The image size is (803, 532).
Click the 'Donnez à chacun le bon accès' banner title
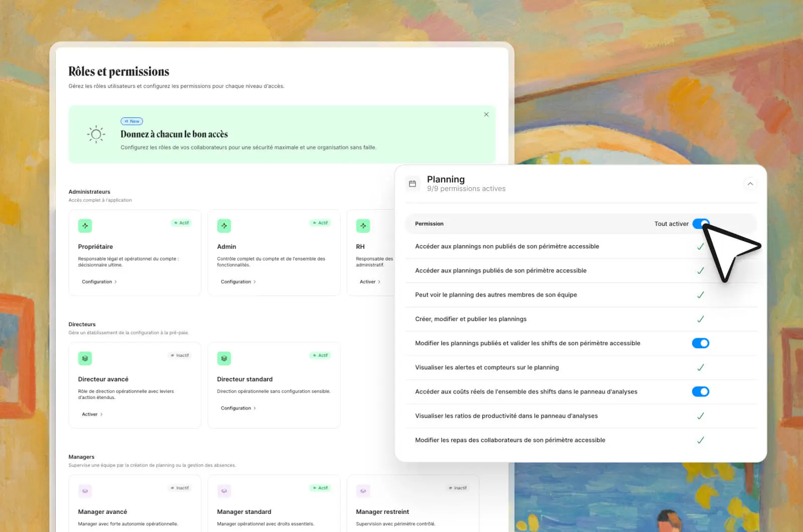pos(174,134)
